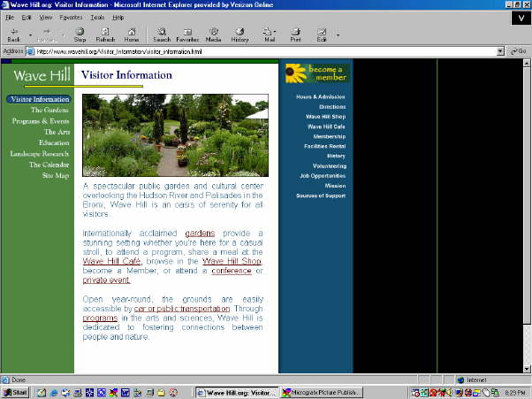Open the Help menu
532x399 pixels.
click(x=118, y=18)
